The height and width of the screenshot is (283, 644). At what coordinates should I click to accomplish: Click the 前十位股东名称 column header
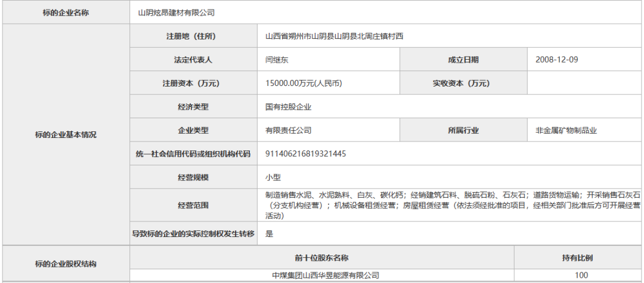coord(321,258)
